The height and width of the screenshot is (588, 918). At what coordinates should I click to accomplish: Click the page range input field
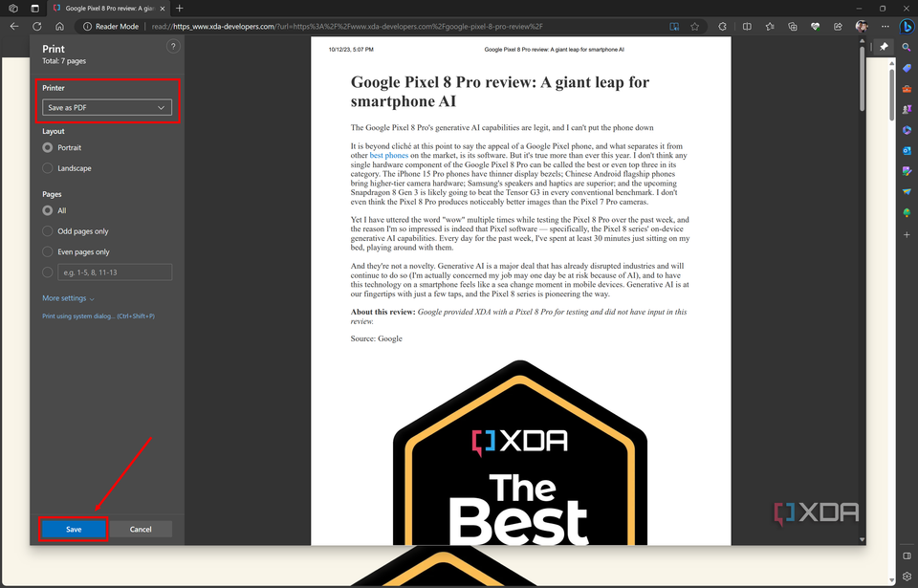click(x=115, y=272)
